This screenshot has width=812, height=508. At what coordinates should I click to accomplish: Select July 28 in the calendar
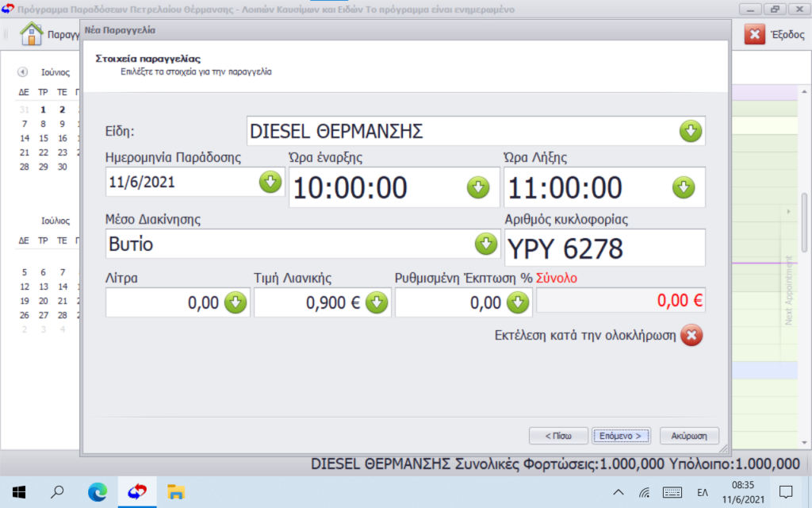63,315
